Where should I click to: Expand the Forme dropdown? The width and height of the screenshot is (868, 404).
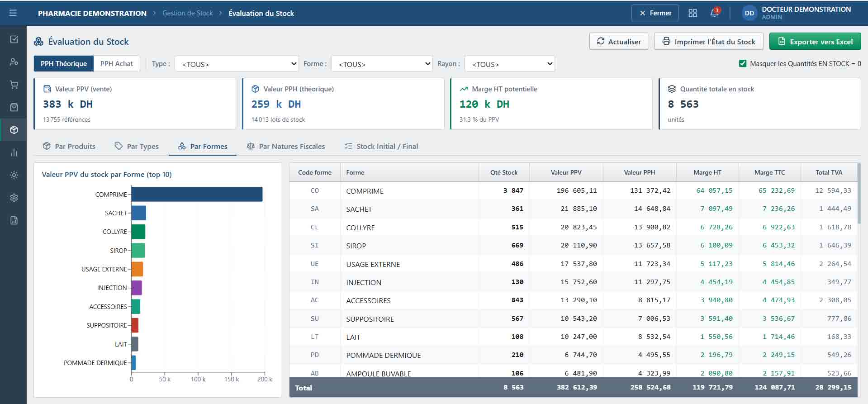(x=382, y=64)
